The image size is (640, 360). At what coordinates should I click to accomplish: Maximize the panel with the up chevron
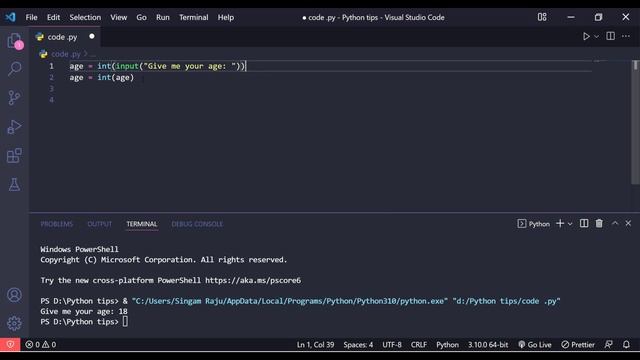click(615, 223)
